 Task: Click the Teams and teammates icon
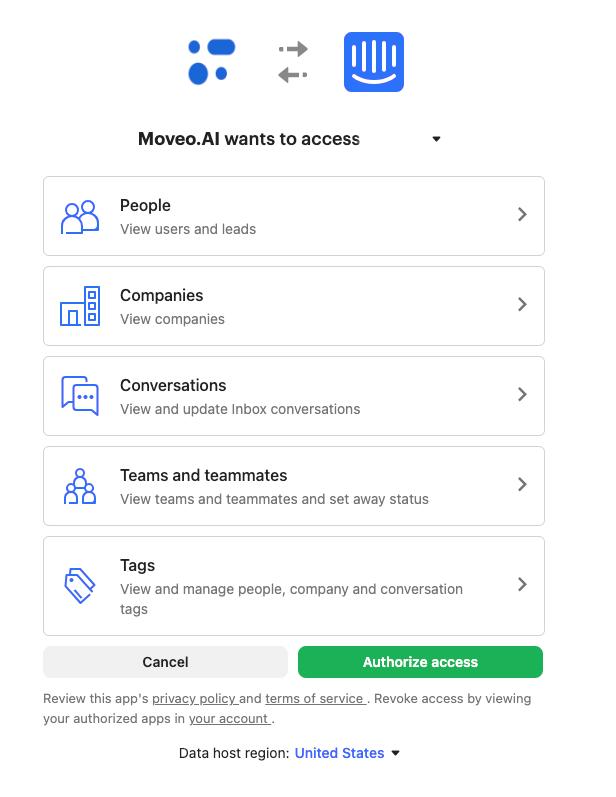click(x=80, y=486)
